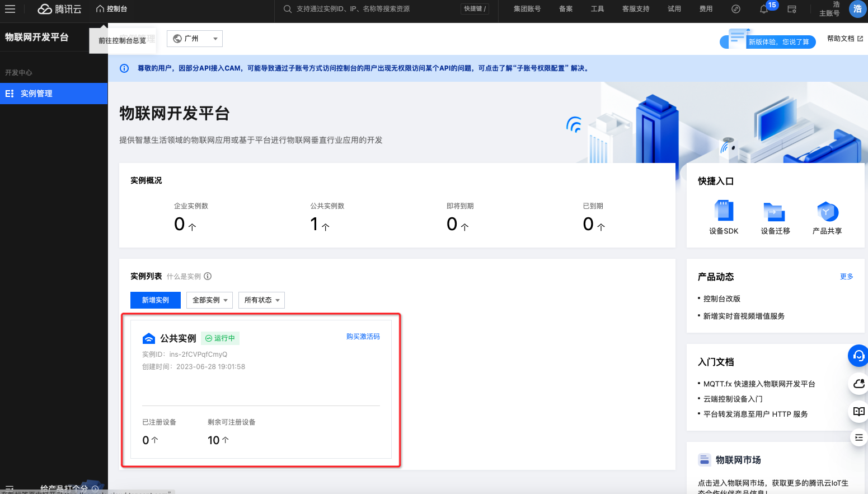
Task: Open the customer service headset floating button
Action: coord(858,356)
